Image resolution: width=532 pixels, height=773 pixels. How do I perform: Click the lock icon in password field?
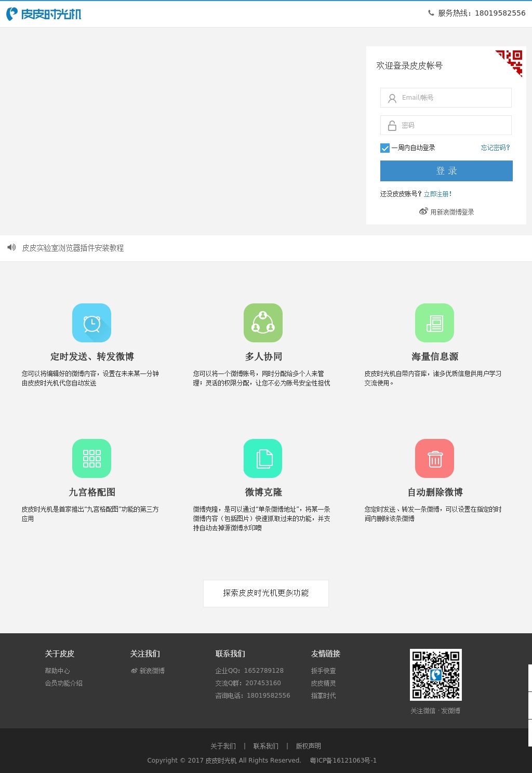pyautogui.click(x=392, y=125)
